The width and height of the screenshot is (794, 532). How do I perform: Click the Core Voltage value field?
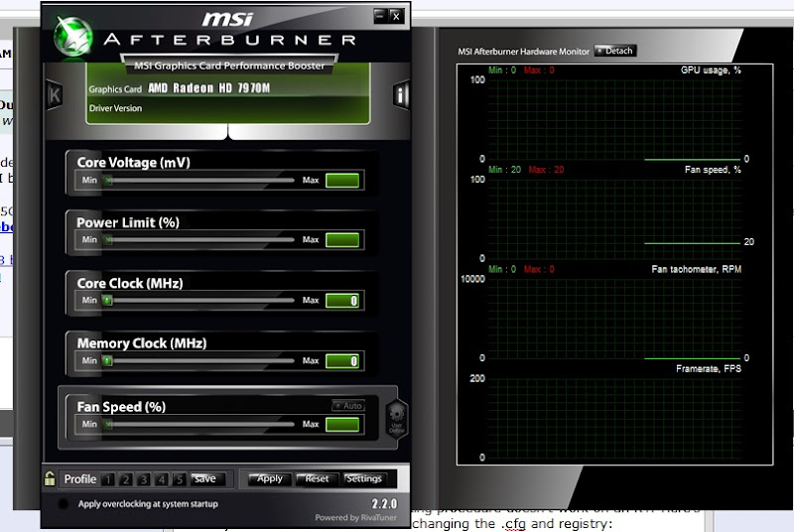(x=342, y=181)
